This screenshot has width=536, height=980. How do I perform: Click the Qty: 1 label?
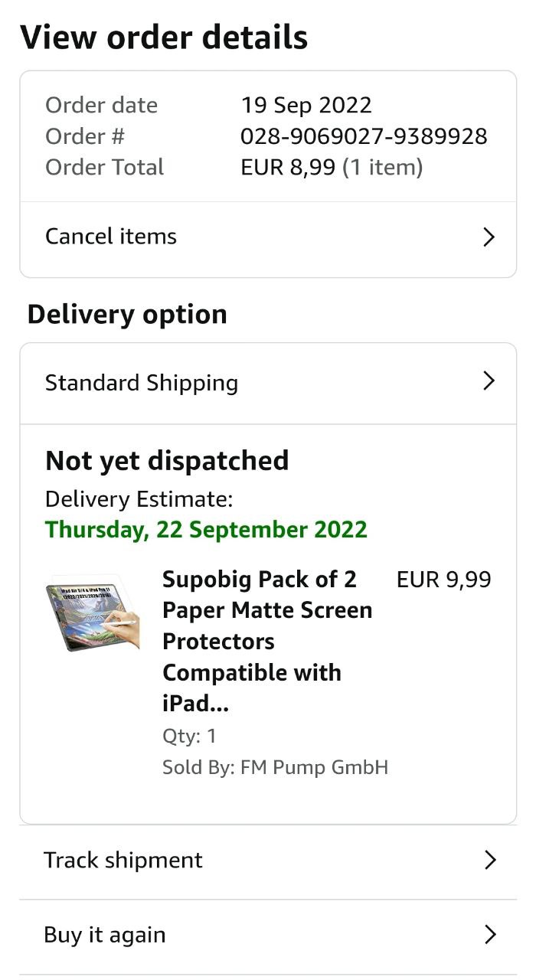click(x=189, y=737)
